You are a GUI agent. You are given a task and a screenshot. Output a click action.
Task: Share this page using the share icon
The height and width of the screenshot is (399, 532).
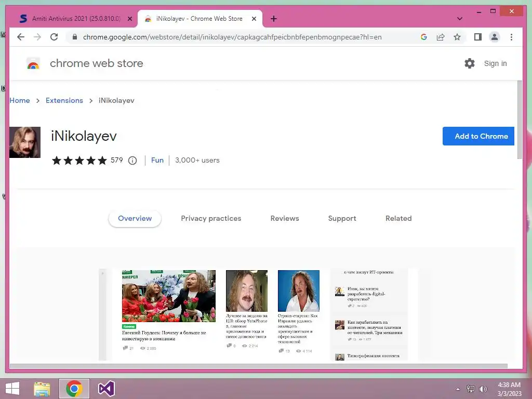[441, 37]
